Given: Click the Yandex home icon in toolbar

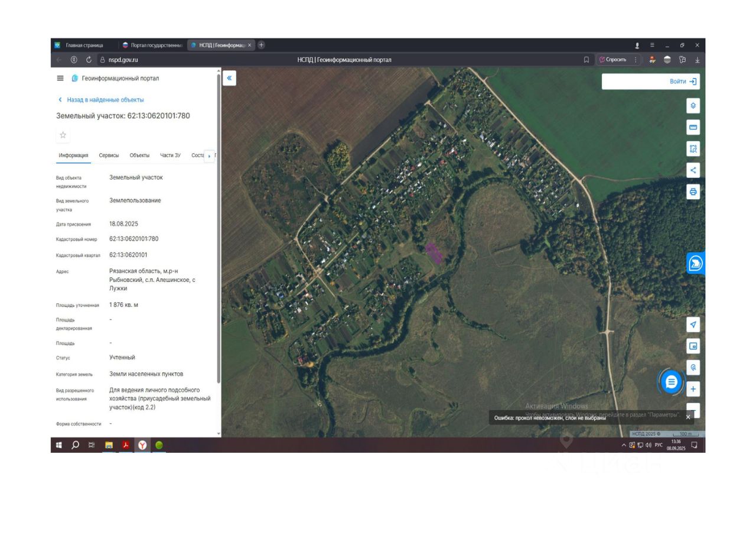Looking at the screenshot, I should (x=74, y=60).
